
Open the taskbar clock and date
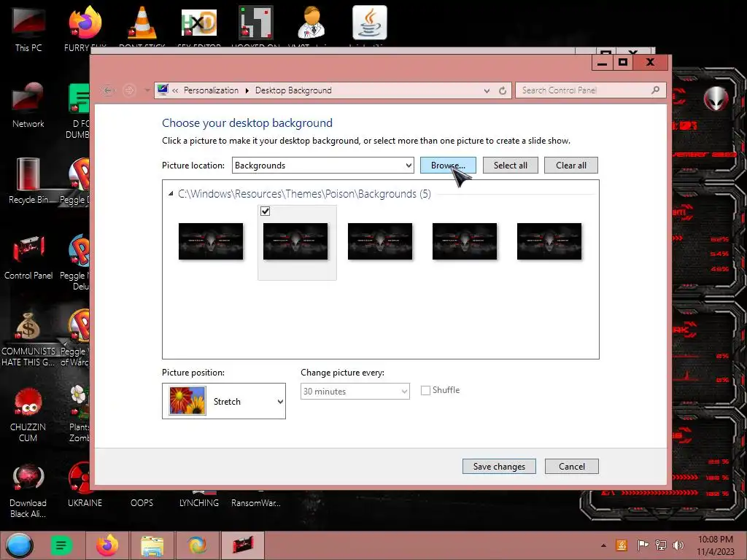(x=716, y=545)
